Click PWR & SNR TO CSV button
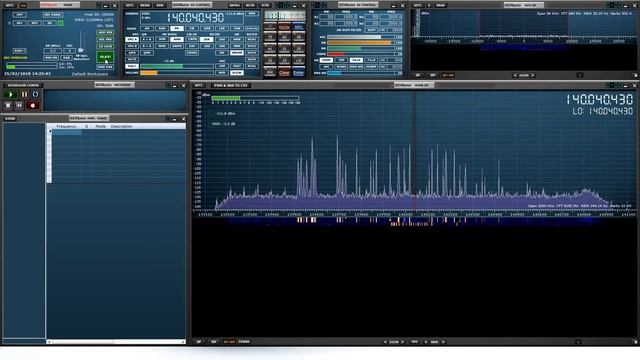Viewport: 640px width, 360px height. [x=231, y=85]
